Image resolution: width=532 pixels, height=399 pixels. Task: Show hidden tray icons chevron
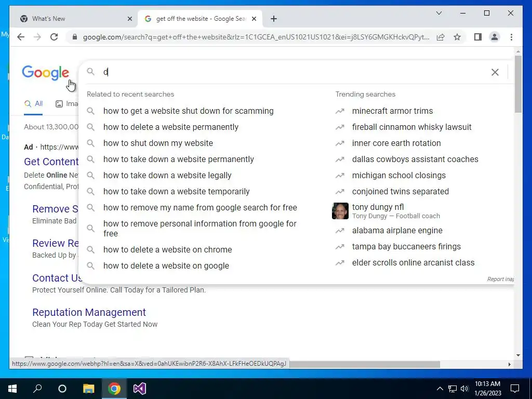click(x=440, y=389)
